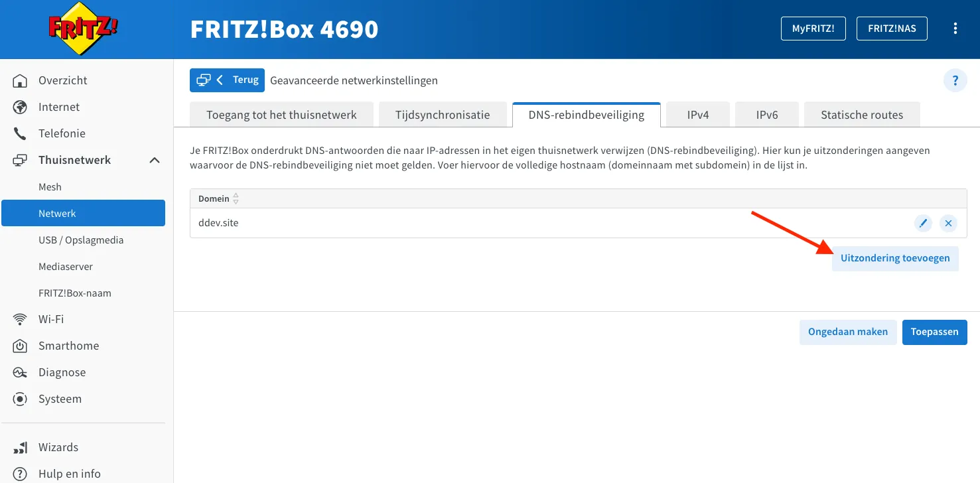Image resolution: width=980 pixels, height=483 pixels.
Task: Click the Systeem icon
Action: click(21, 399)
